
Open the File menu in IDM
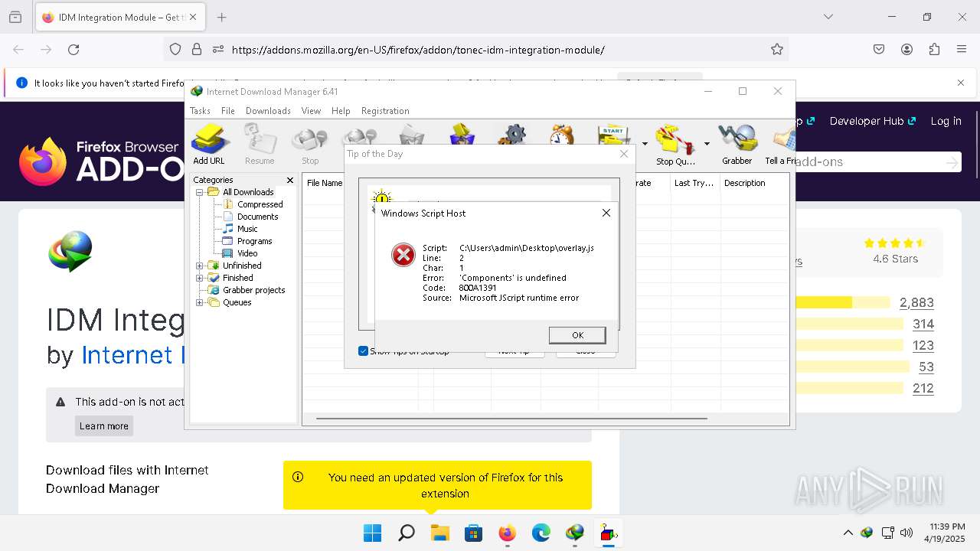(228, 111)
